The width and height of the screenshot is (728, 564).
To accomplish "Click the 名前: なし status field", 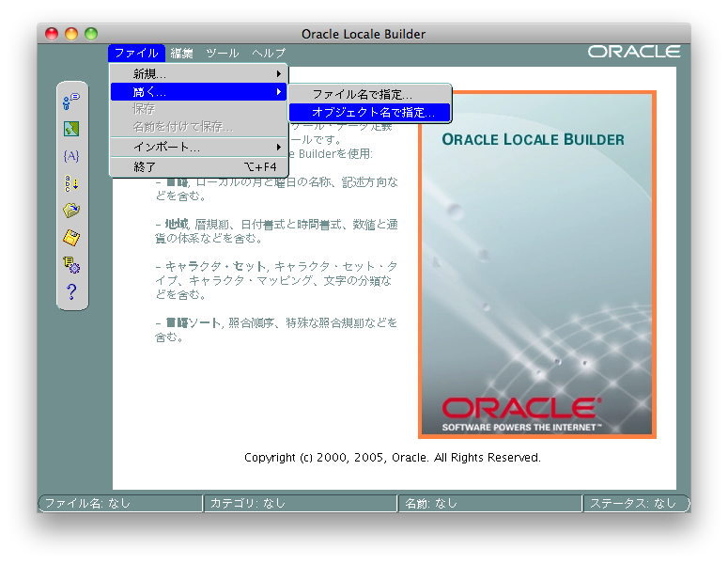I will (490, 503).
